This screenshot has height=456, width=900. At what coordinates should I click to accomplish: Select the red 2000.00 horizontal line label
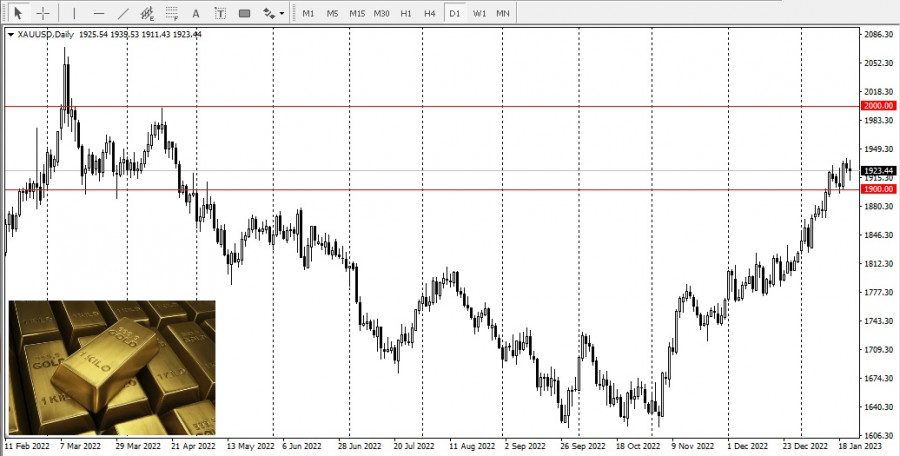click(878, 106)
